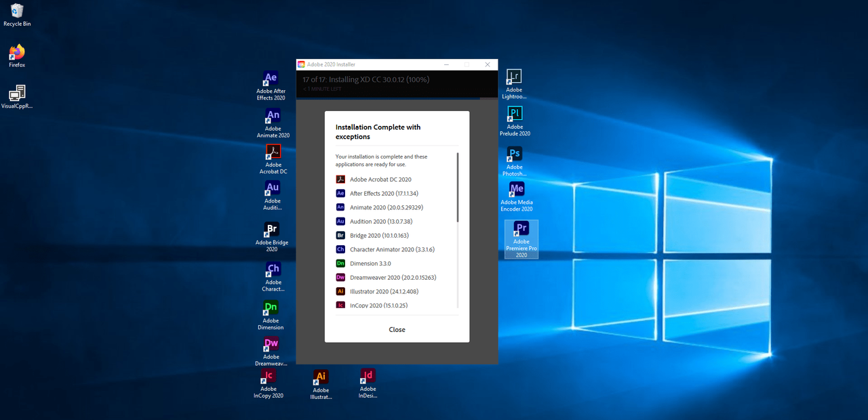Click "Adobe Acrobat DC 2020" list entry
Image resolution: width=868 pixels, height=420 pixels.
point(380,180)
